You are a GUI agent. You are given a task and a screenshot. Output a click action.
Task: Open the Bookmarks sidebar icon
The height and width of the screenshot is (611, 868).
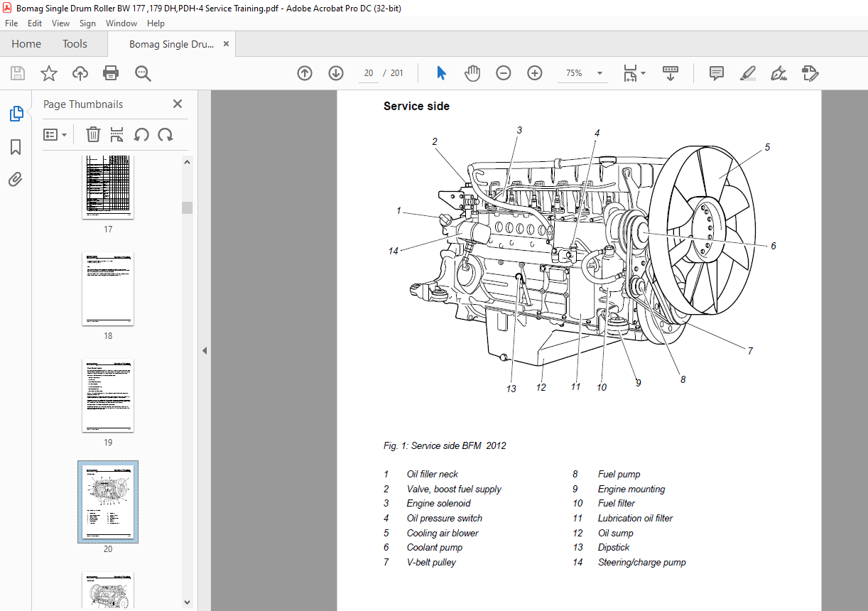(x=16, y=147)
